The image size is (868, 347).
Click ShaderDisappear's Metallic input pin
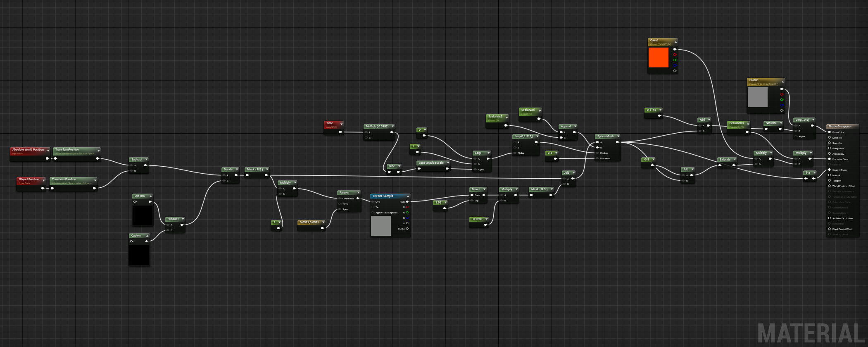(830, 138)
